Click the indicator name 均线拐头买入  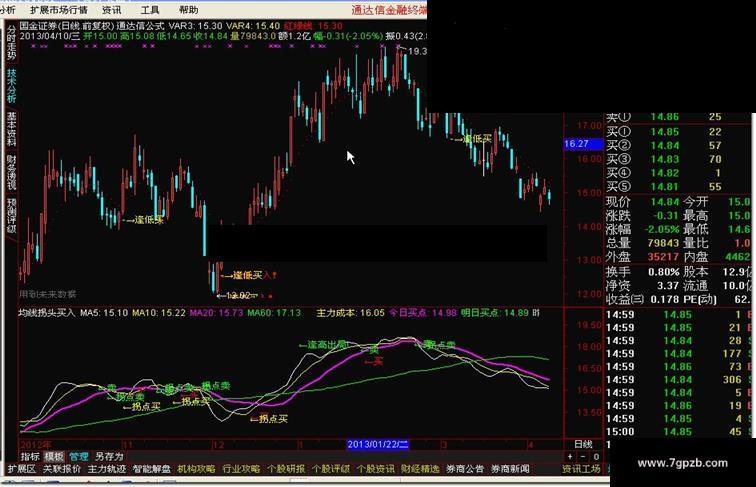pyautogui.click(x=47, y=313)
